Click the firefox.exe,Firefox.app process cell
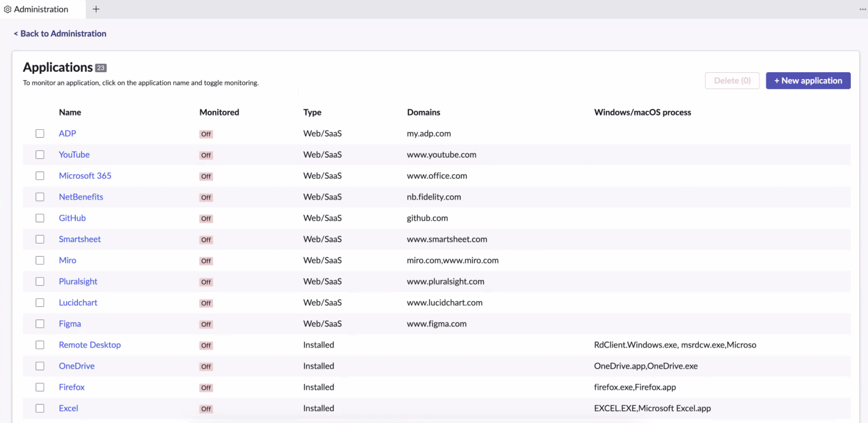Screen dimensions: 868x423 [635, 387]
